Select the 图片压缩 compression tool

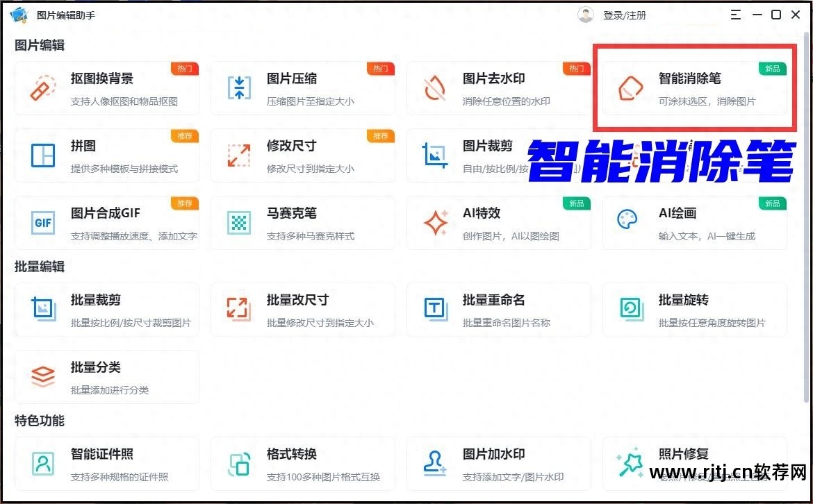pyautogui.click(x=304, y=87)
